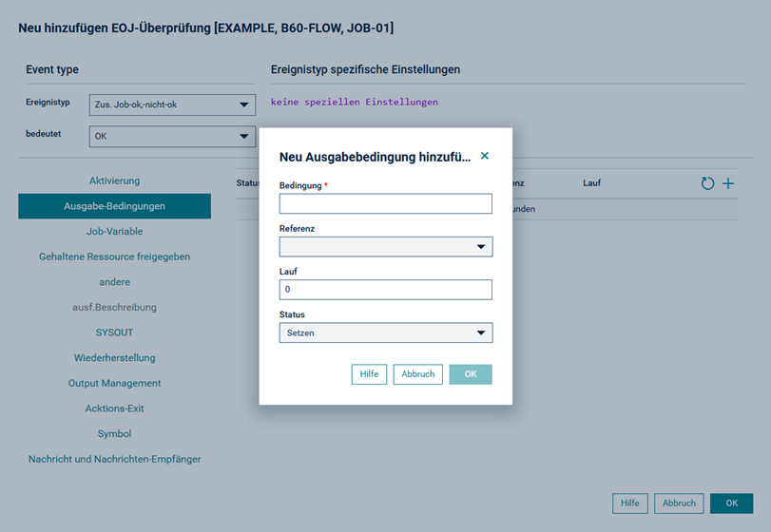This screenshot has height=532, width=771.
Task: Expand the Referenz dropdown in dialog
Action: tap(386, 247)
